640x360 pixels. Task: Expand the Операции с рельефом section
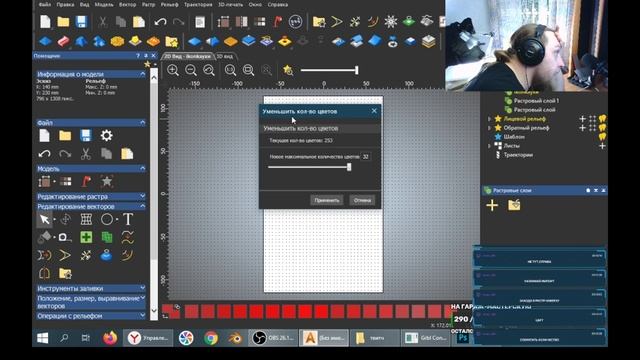(142, 316)
